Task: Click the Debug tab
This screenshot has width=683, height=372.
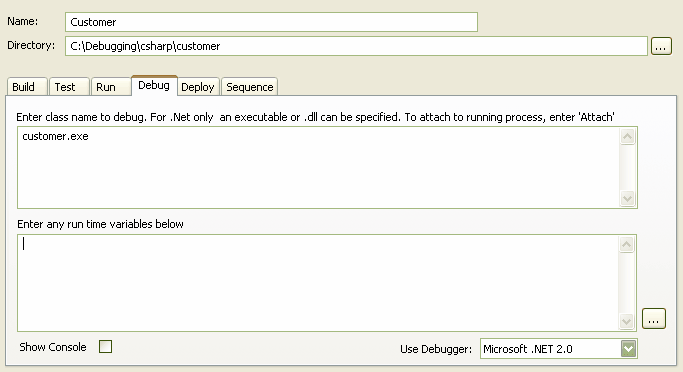Action: [x=154, y=85]
